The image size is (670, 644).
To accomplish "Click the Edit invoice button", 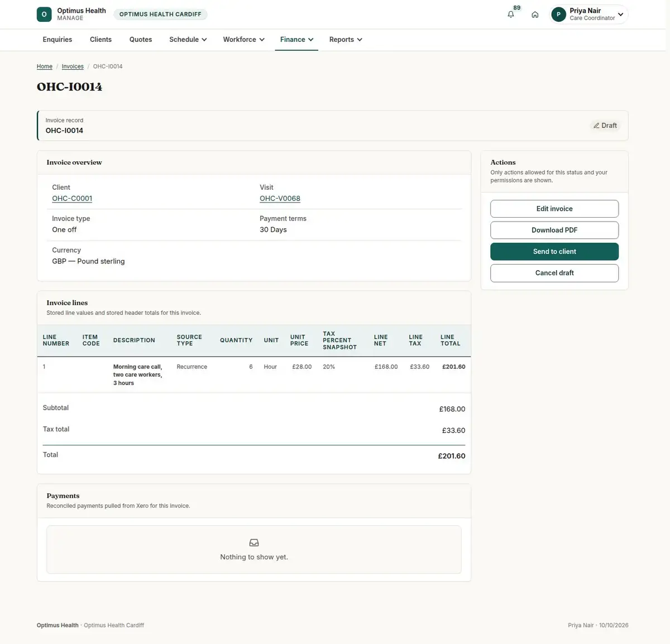I will coord(554,209).
